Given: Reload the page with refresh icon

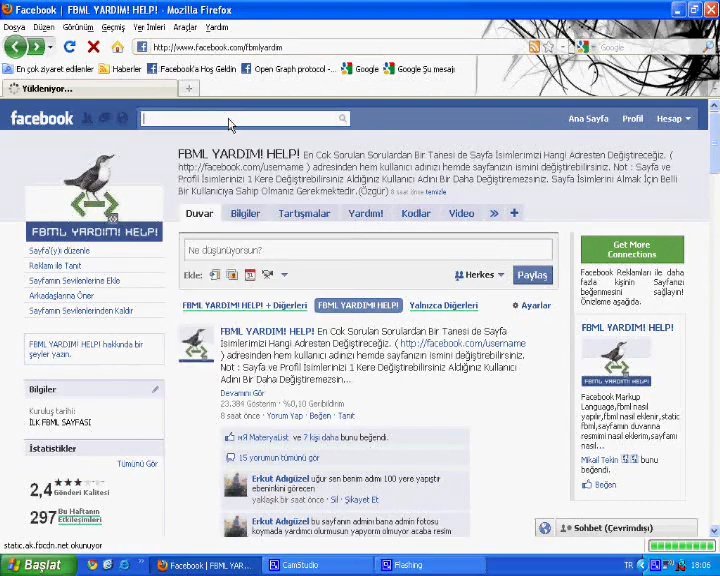Looking at the screenshot, I should 70,46.
